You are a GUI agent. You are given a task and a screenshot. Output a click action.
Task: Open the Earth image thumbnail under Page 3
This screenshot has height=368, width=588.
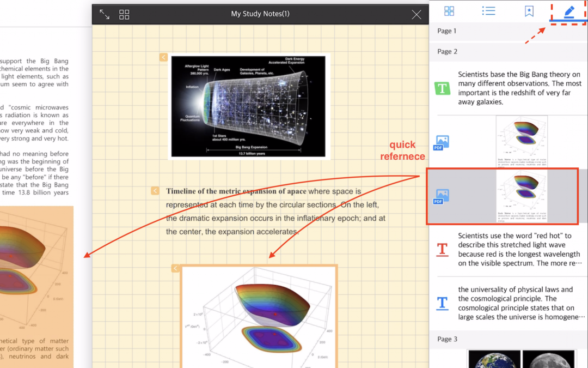494,359
